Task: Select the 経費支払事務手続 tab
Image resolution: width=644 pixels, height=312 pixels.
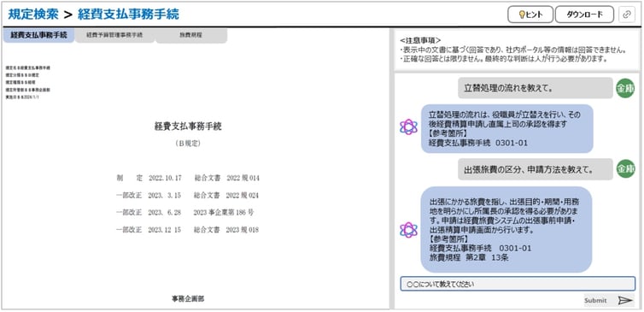Action: point(39,35)
